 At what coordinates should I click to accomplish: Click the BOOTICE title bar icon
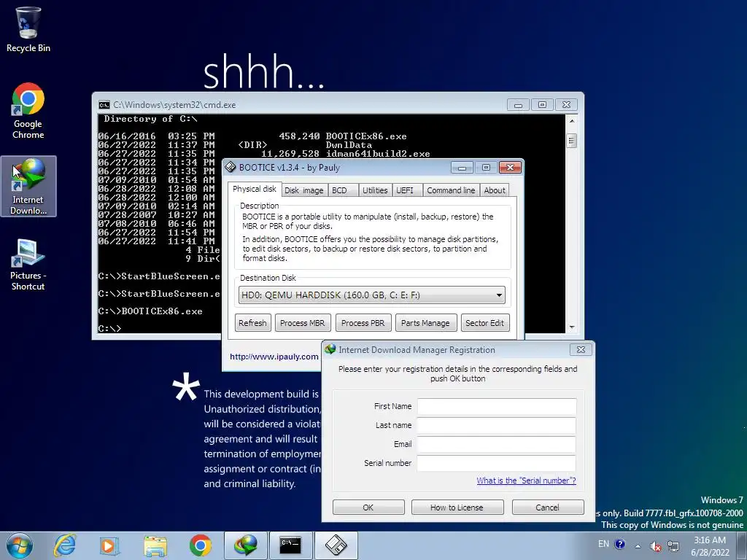(231, 167)
